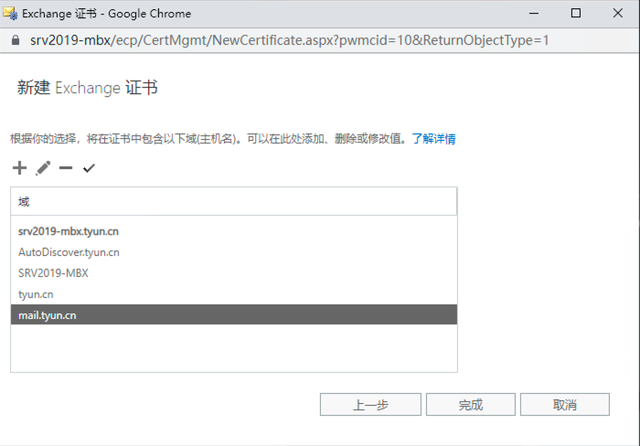The image size is (640, 446).
Task: Open the 了解详情 learn more link
Action: point(433,139)
